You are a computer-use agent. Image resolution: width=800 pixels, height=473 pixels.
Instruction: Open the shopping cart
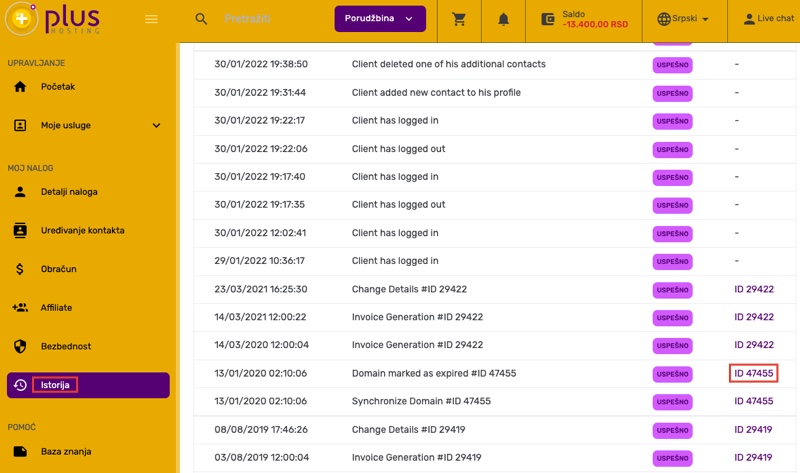459,19
